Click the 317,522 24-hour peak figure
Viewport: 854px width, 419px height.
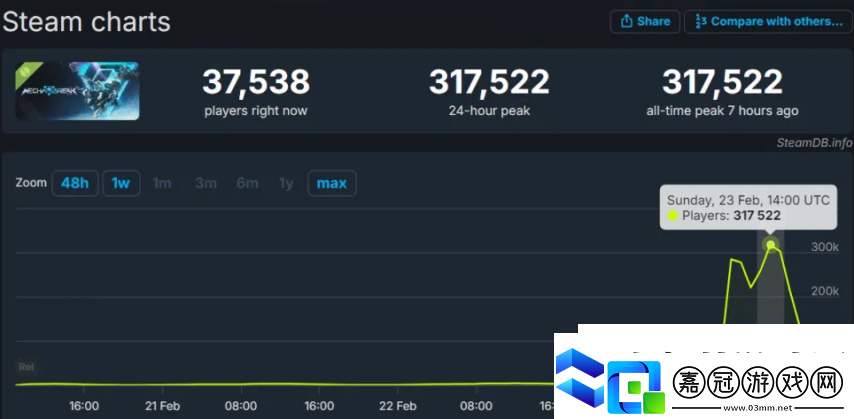click(489, 82)
